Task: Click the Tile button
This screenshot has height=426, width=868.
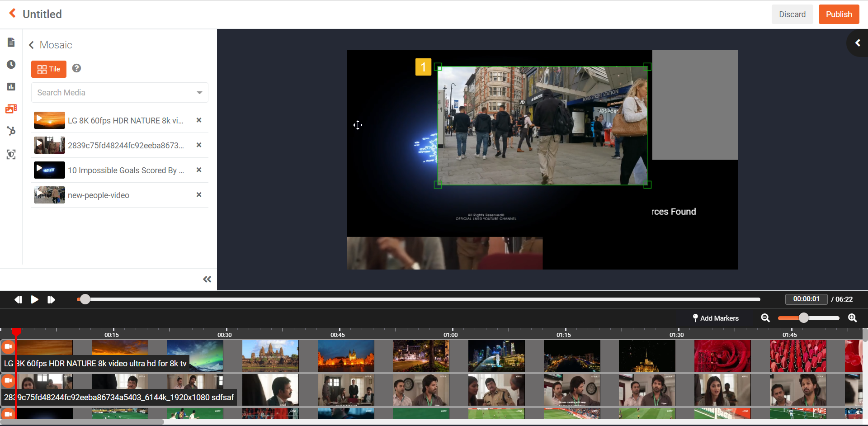Action: click(49, 69)
